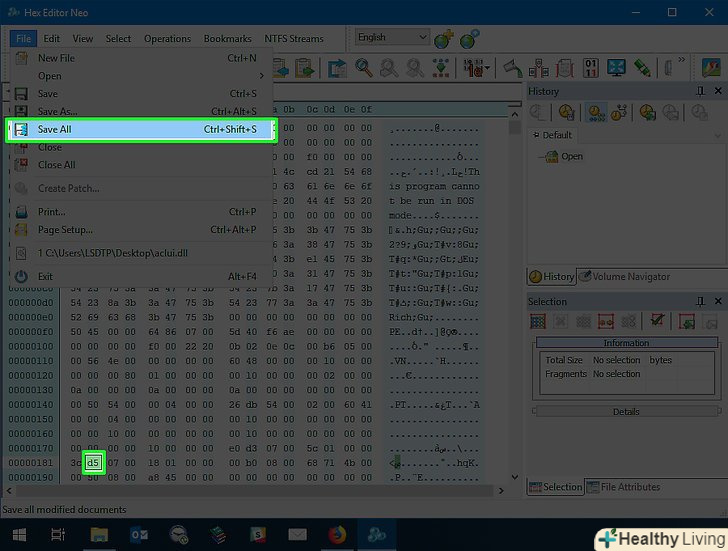Open the NTFS Streams menu
The image size is (728, 551).
pyautogui.click(x=294, y=39)
